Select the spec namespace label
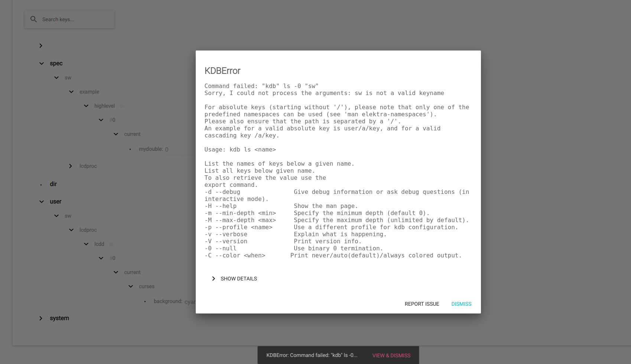 (x=56, y=64)
